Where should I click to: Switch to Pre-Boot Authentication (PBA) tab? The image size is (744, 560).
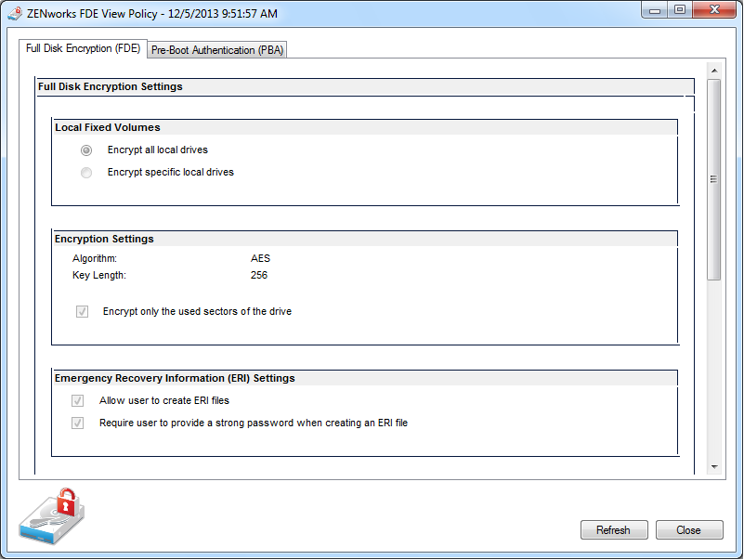(217, 50)
